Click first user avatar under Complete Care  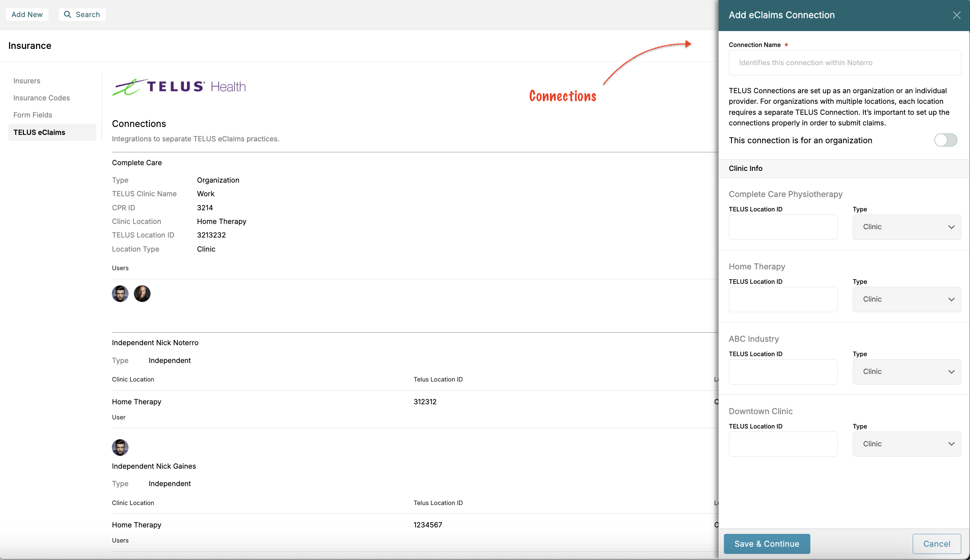[120, 294]
